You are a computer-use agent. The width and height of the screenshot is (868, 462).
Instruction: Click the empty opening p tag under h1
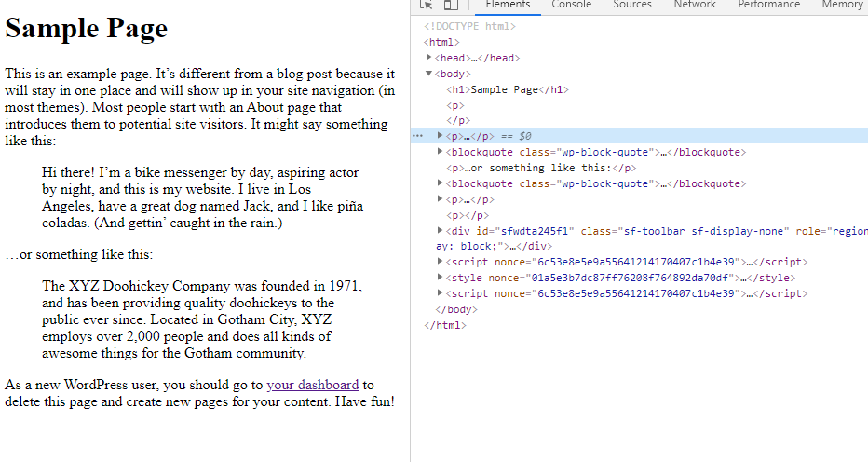[x=455, y=105]
